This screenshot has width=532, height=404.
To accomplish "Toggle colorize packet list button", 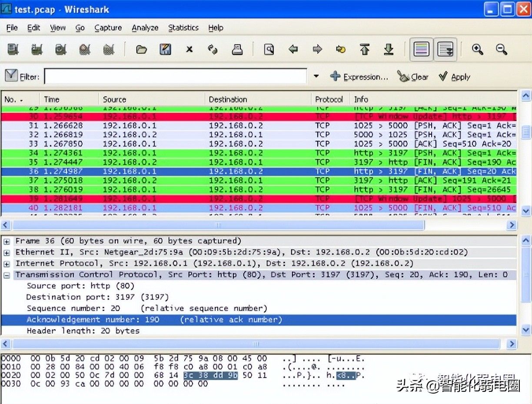I will tap(421, 50).
